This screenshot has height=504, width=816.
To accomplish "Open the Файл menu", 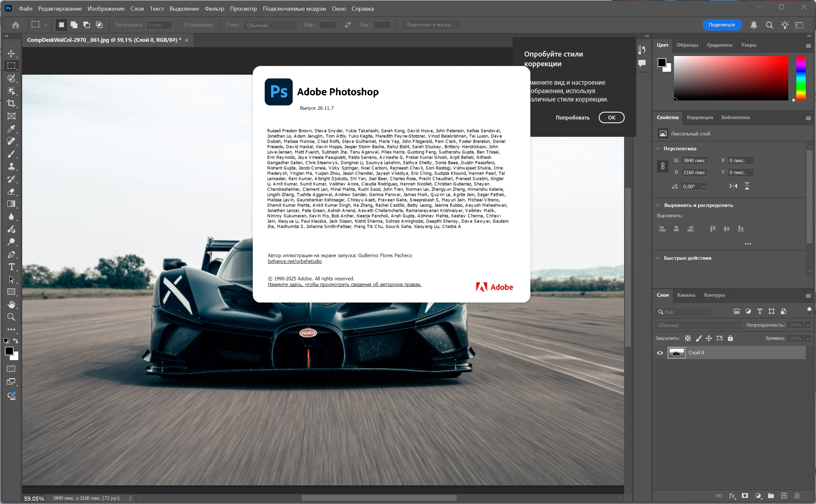I will pyautogui.click(x=26, y=9).
